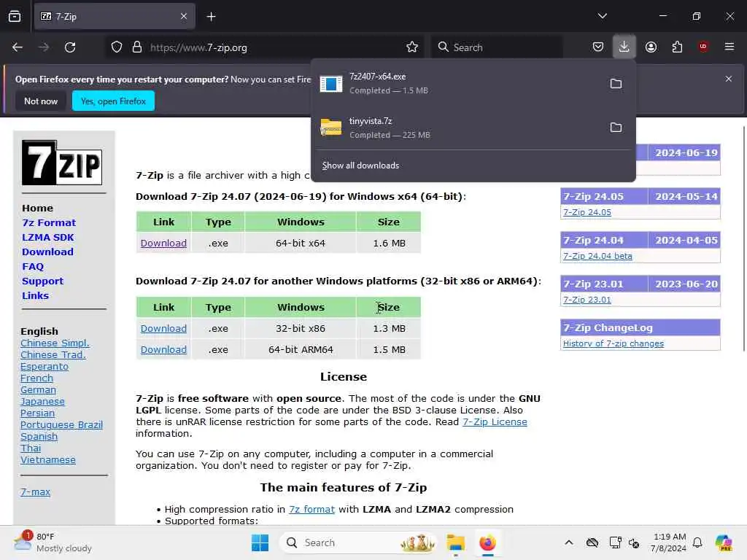Screen dimensions: 747x560
Task: Open the Extensions puzzle icon
Action: tap(677, 47)
